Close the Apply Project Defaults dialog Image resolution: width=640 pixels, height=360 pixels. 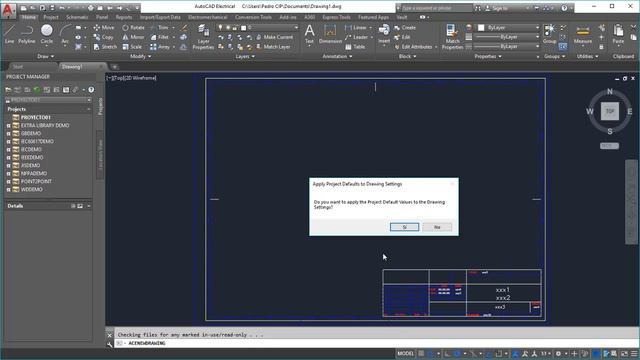(452, 184)
